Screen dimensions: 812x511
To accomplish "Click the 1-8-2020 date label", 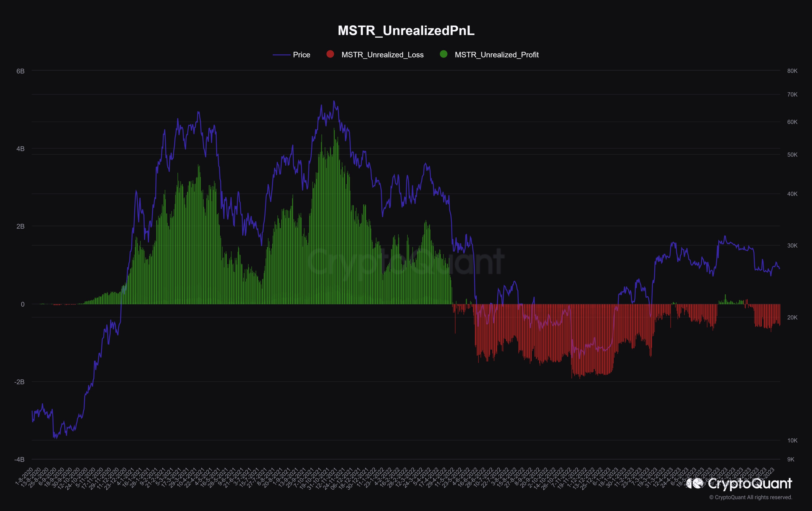I will 24,476.
